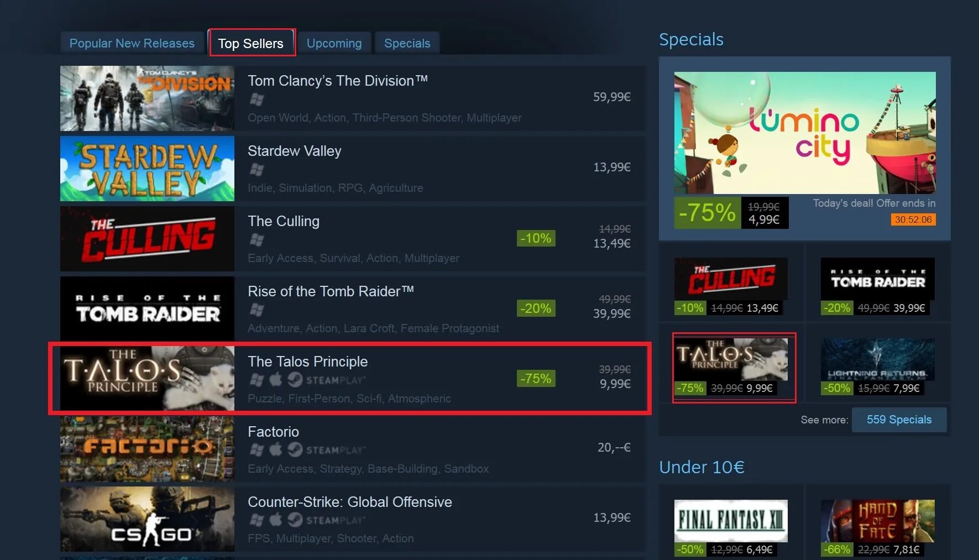Select the Specials tab
The height and width of the screenshot is (560, 979).
click(407, 43)
